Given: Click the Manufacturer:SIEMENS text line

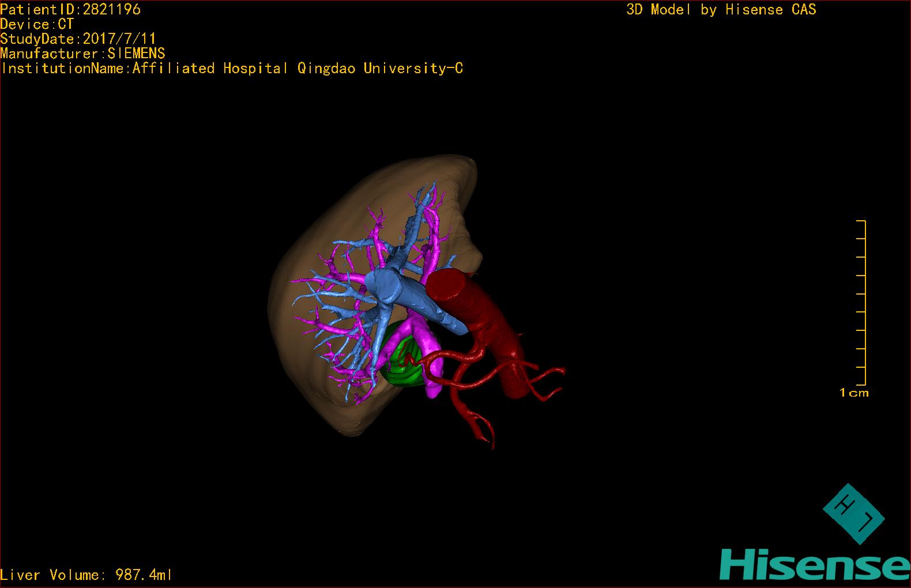Looking at the screenshot, I should [82, 54].
